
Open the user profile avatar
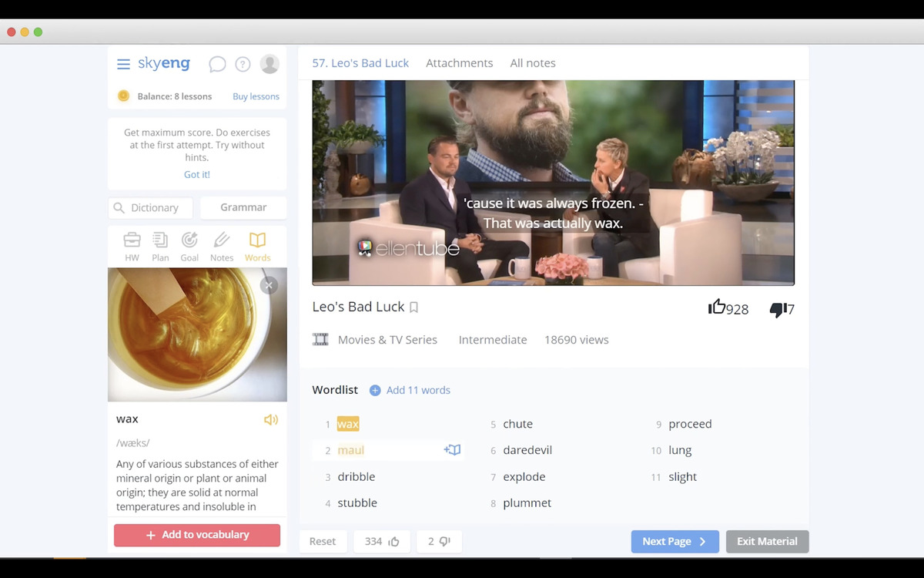point(269,64)
